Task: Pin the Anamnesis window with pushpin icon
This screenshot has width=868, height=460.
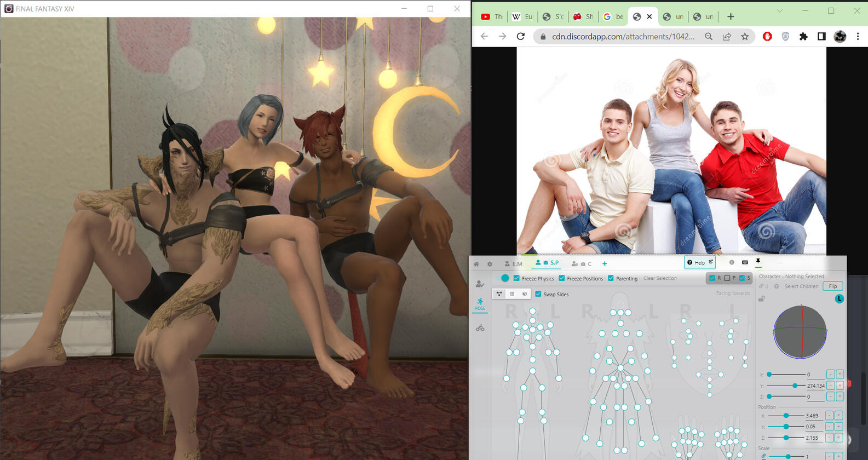Action: 758,262
